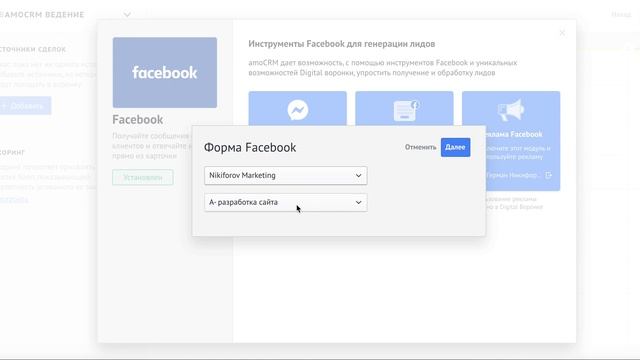Click the Далее button in Форма Facebook
This screenshot has height=360, width=640.
pos(455,147)
